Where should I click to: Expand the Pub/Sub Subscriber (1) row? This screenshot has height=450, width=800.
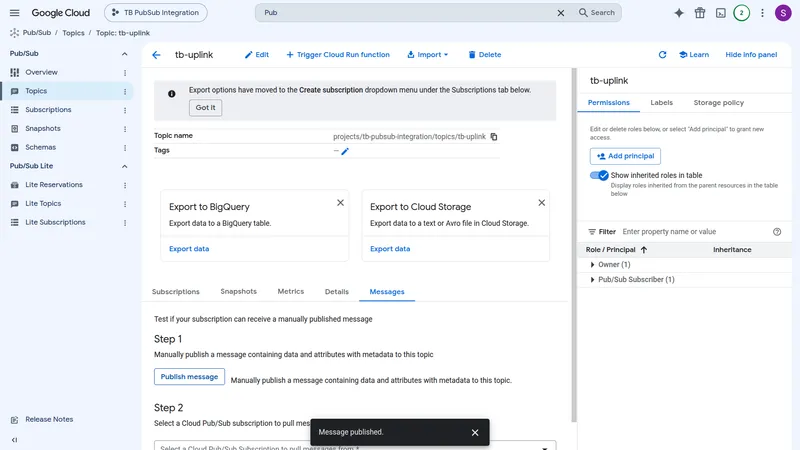(592, 280)
